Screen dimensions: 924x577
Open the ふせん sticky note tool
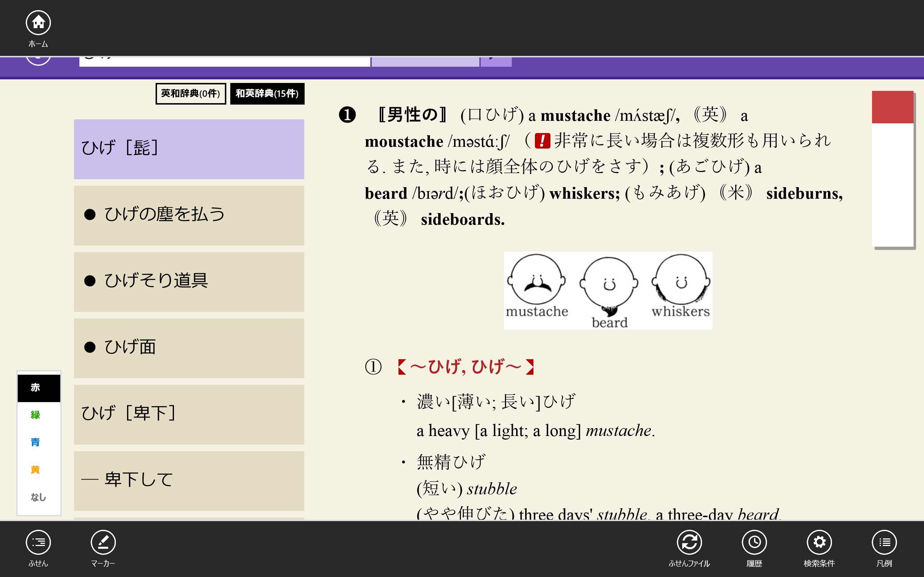[38, 542]
